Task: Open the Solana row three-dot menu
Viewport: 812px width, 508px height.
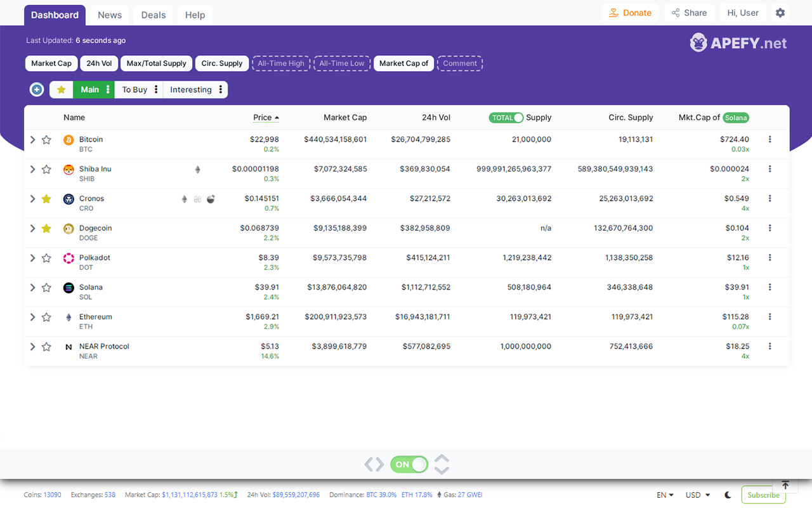Action: (770, 287)
